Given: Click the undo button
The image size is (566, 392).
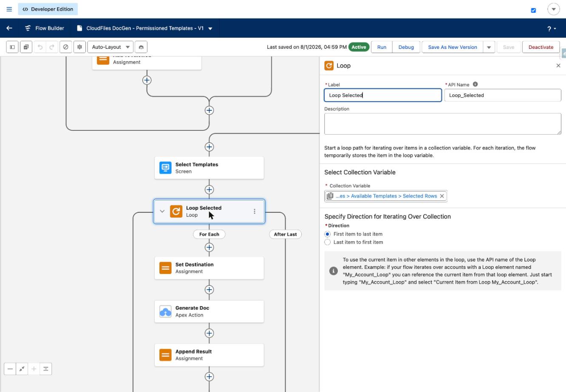Looking at the screenshot, I should (x=40, y=47).
